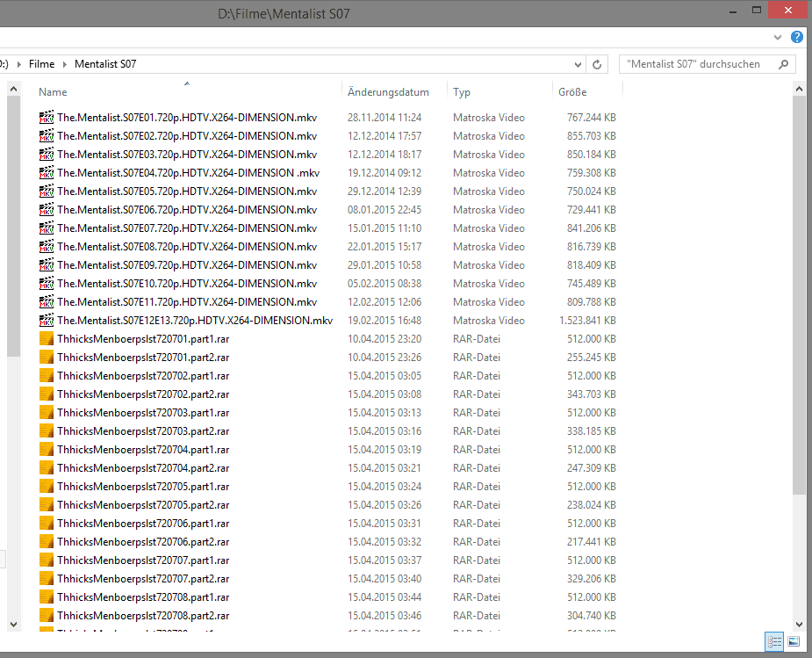Open the address bar history dropdown
Viewport: 812px width, 658px height.
click(578, 65)
